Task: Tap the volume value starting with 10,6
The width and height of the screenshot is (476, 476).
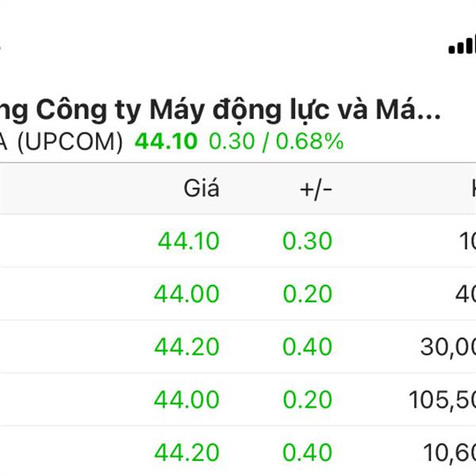Action: (x=449, y=453)
